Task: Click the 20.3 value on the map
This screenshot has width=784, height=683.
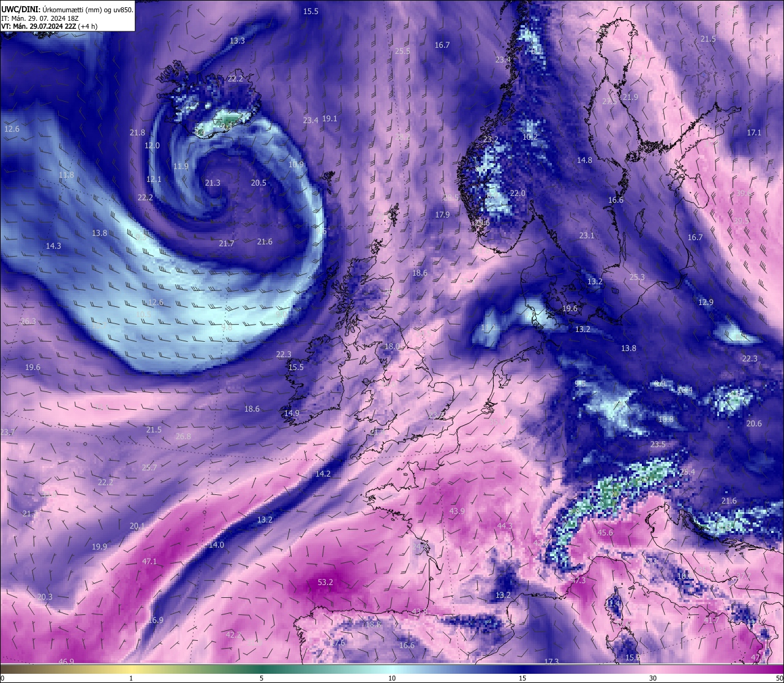Action: point(45,597)
